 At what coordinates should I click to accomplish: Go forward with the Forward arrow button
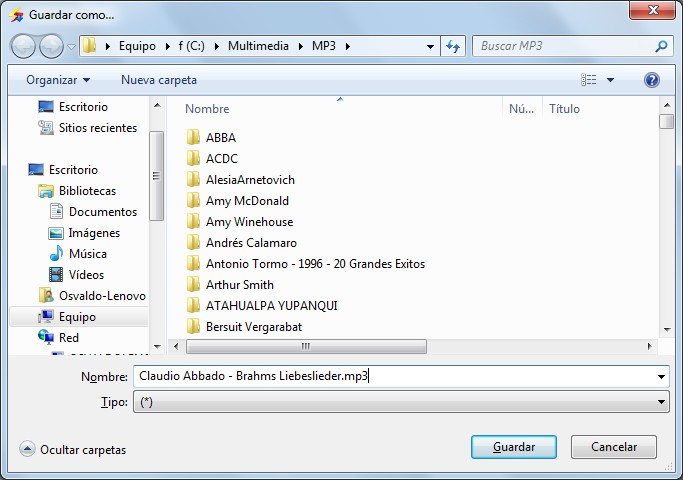tap(51, 46)
